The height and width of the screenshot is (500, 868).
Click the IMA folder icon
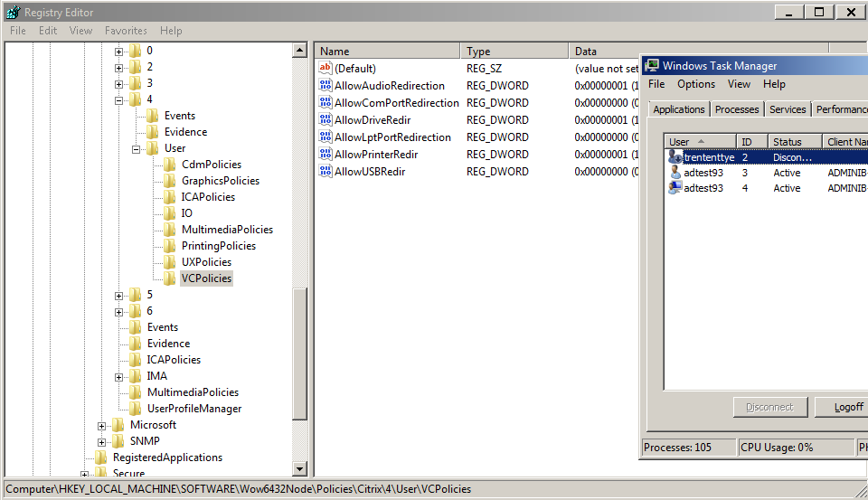tap(135, 376)
